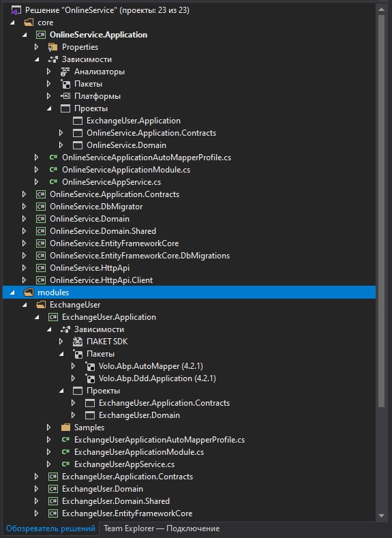
Task: Select ExchangeUser.Application under the top Проекты node
Action: tap(134, 121)
